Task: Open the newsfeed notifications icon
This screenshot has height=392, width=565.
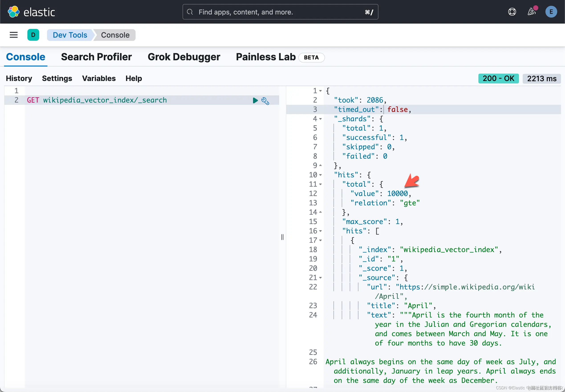Action: (531, 12)
